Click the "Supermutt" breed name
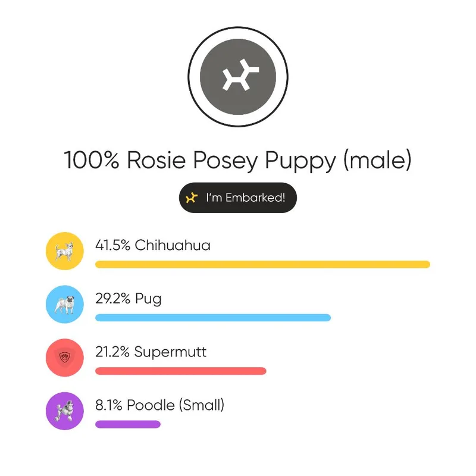The width and height of the screenshot is (476, 476). (x=170, y=352)
